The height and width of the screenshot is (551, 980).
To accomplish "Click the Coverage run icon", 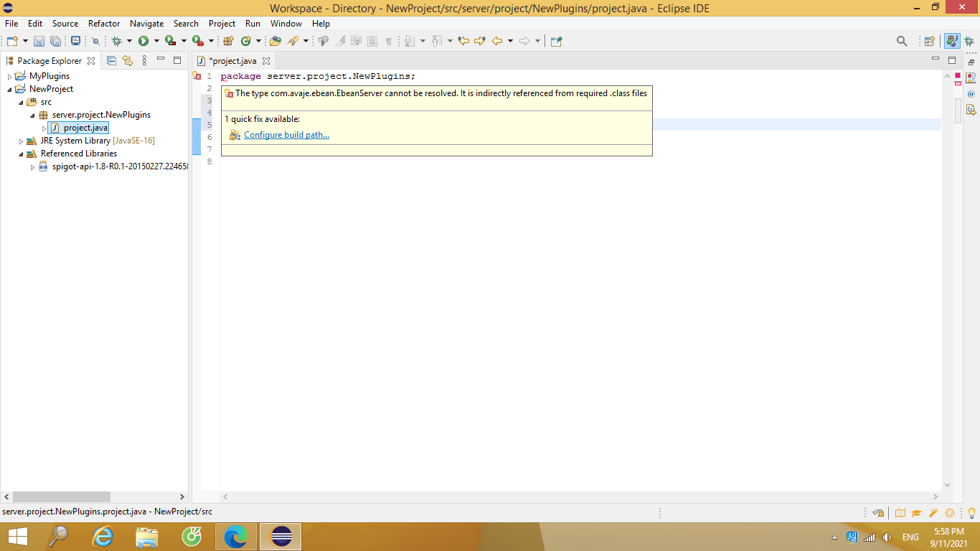I will click(170, 41).
